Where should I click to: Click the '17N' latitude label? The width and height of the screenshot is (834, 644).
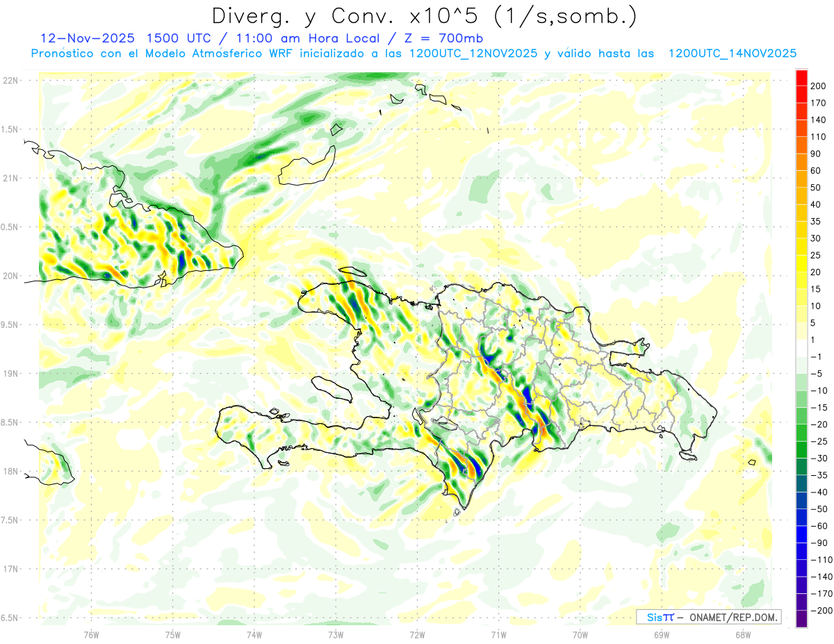[x=10, y=569]
